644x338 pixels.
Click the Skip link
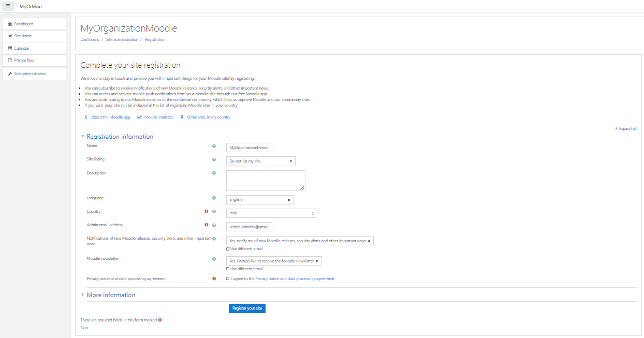tap(84, 328)
